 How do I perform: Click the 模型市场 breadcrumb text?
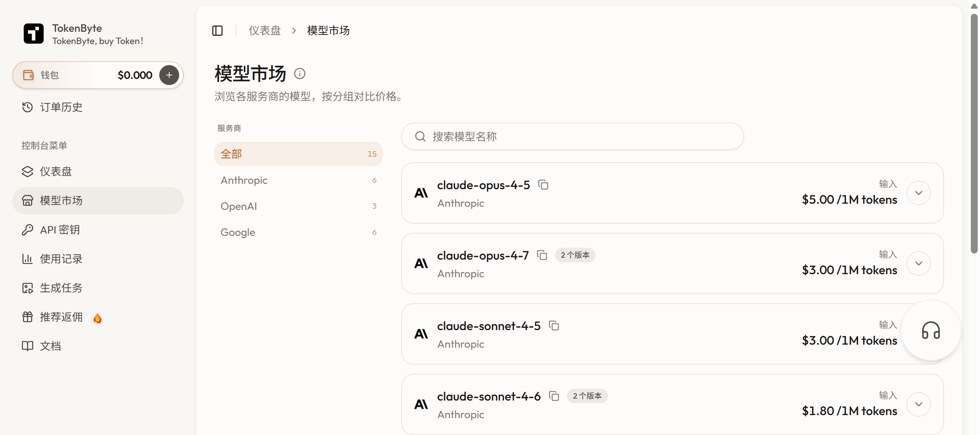[x=328, y=31]
